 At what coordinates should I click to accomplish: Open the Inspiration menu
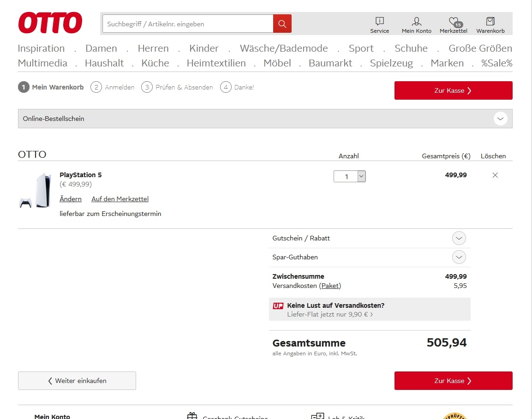[x=41, y=48]
